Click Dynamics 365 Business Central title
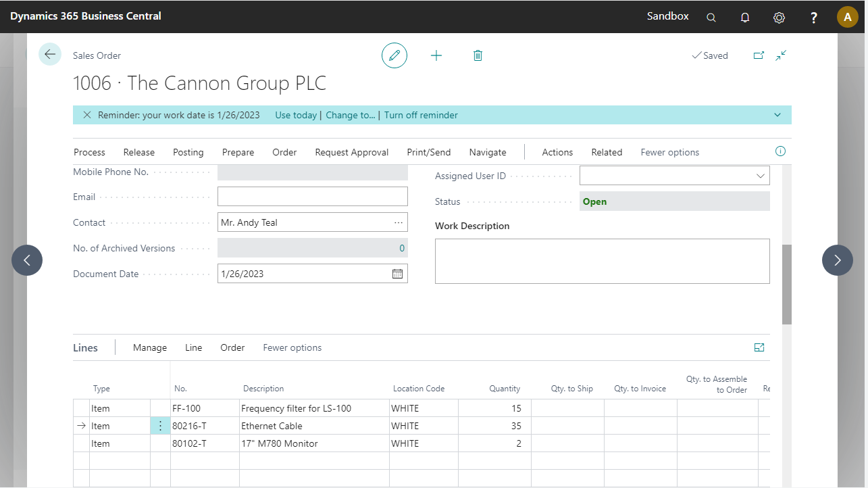 86,16
